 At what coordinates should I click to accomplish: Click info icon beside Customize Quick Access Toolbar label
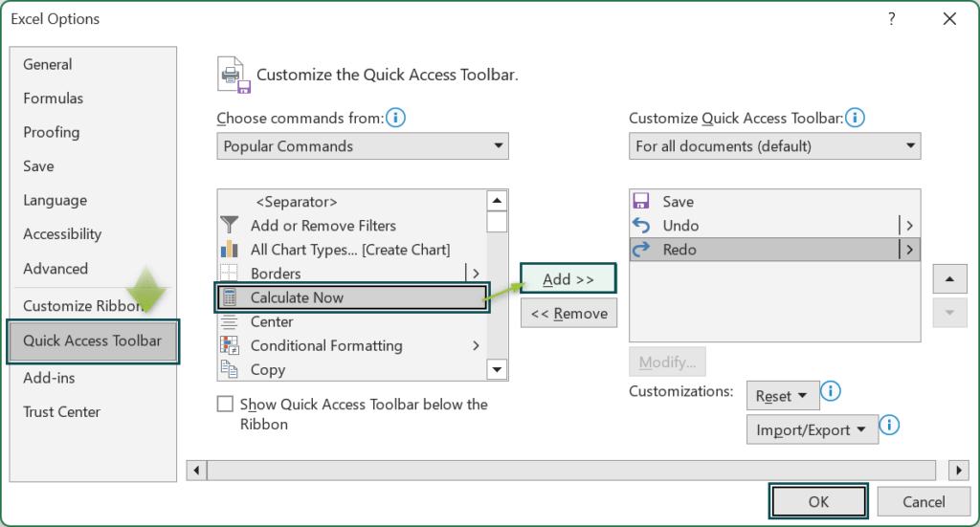coord(855,118)
